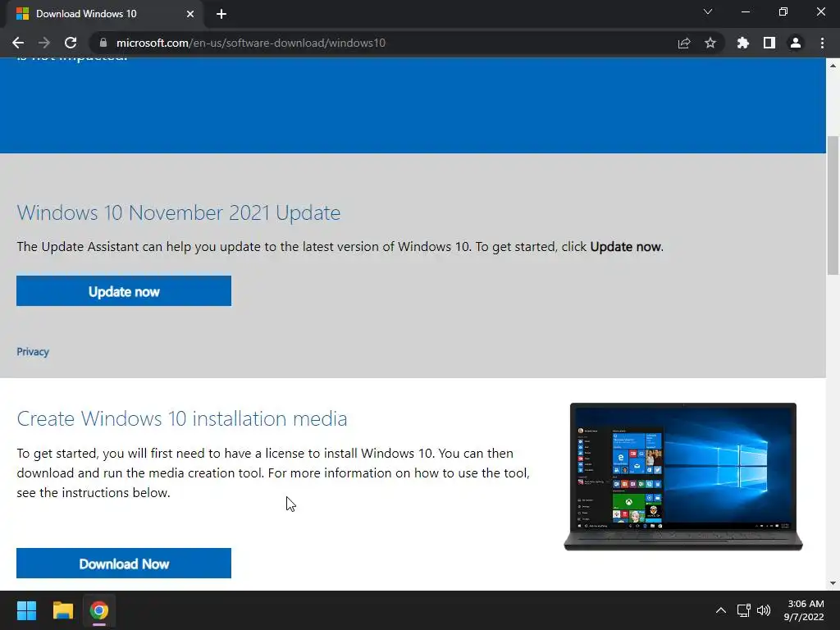Open File Explorer from the taskbar

click(x=62, y=610)
